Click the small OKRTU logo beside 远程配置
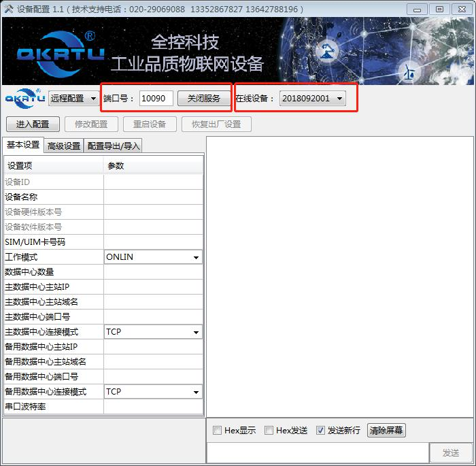Viewport: 476px width, 466px height. [25, 98]
